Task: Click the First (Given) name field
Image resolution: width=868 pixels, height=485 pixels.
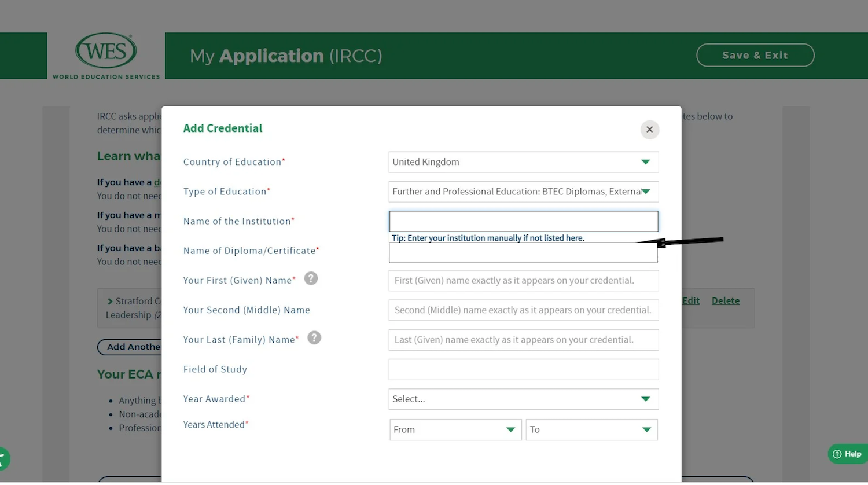Action: 524,280
